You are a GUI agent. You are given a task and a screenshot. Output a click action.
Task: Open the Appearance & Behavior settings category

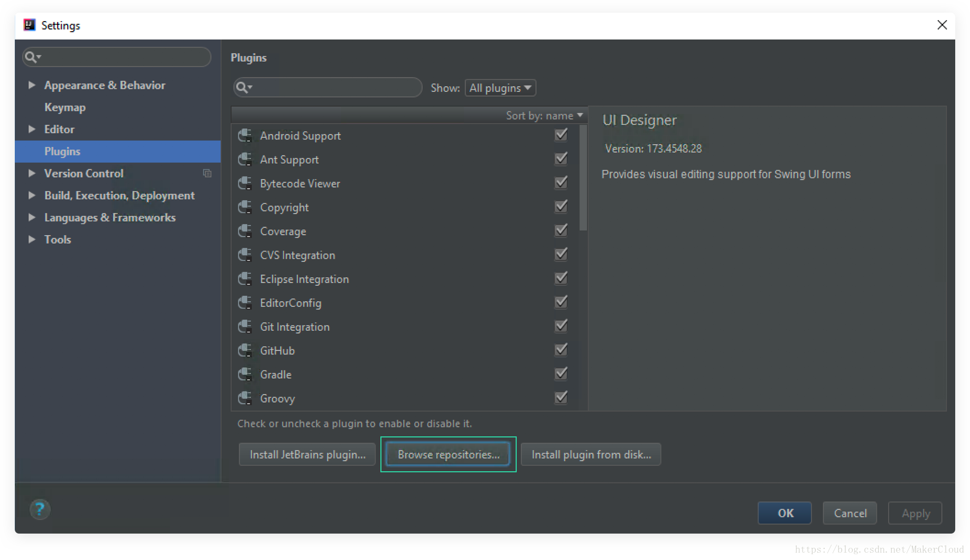[x=105, y=85]
